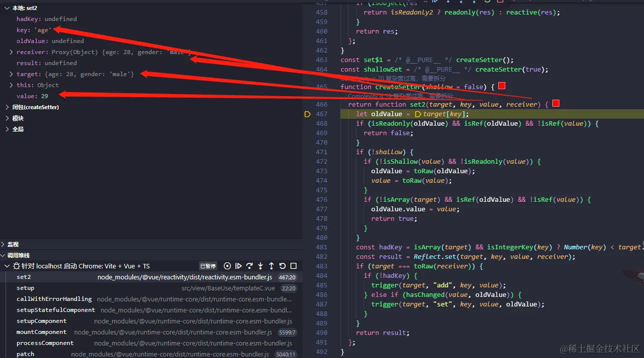Collapse the 本地: set2 local scope

(7, 8)
